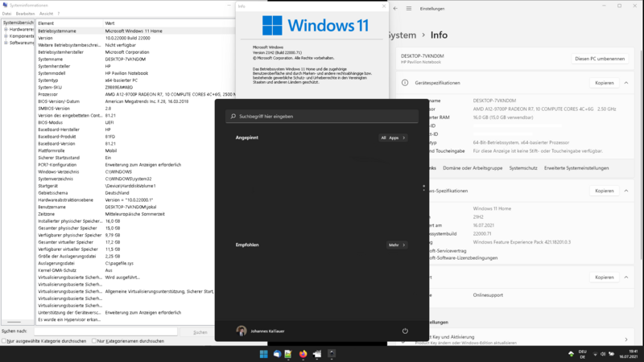This screenshot has width=644, height=362.
Task: Click the Suchen button in Systeminformationen
Action: (200, 332)
